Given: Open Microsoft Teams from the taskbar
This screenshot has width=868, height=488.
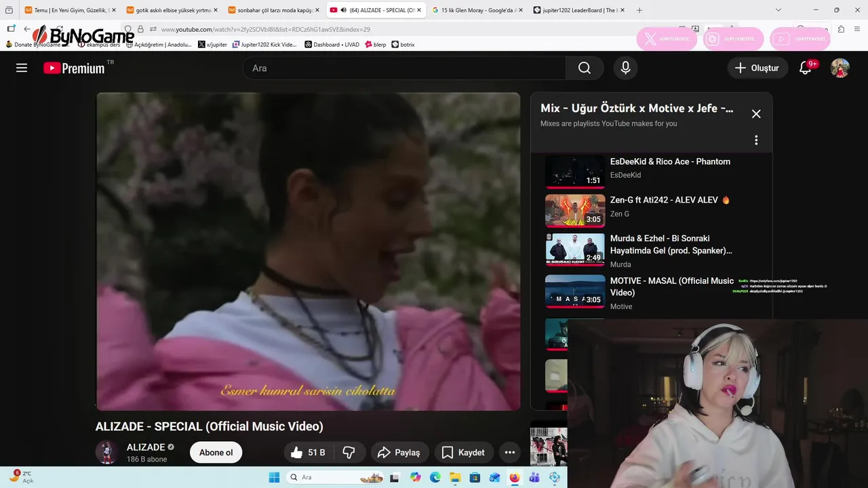Looking at the screenshot, I should pos(534,477).
